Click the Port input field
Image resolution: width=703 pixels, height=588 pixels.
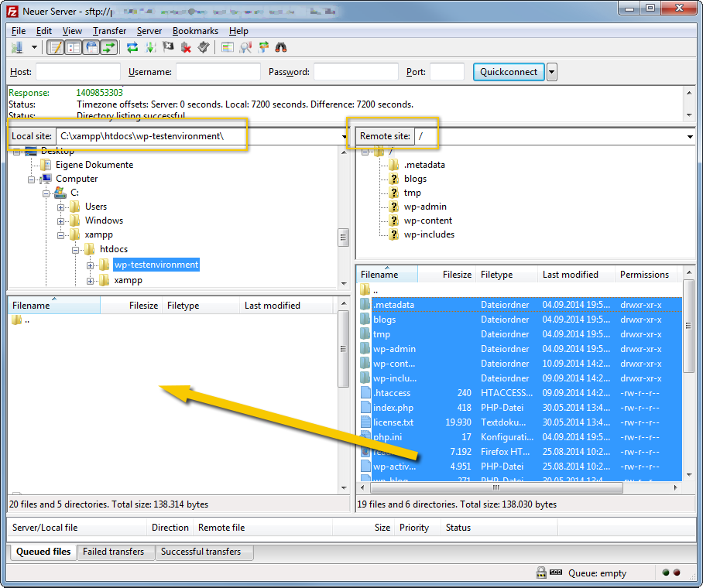447,72
